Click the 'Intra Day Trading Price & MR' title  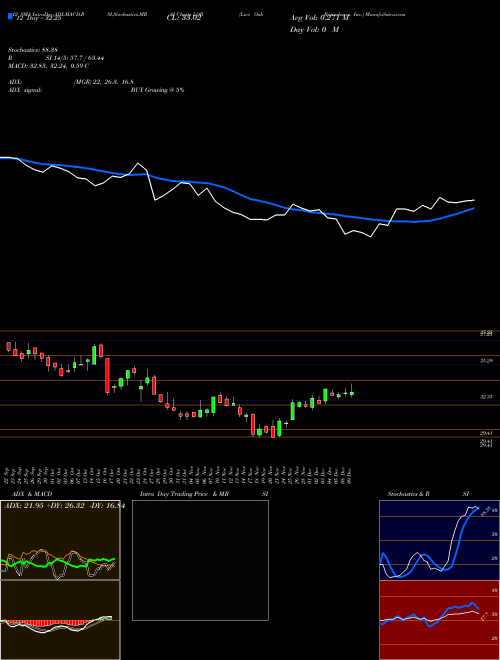(185, 494)
